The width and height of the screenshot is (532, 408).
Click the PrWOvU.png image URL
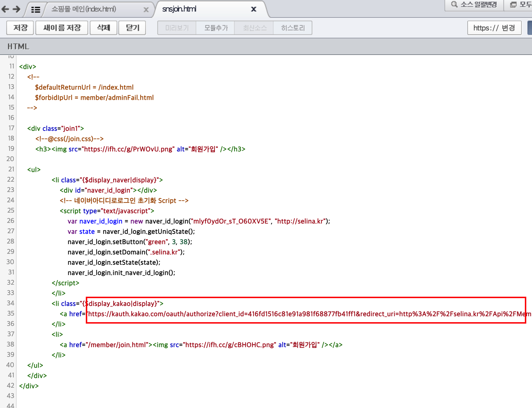(x=128, y=149)
